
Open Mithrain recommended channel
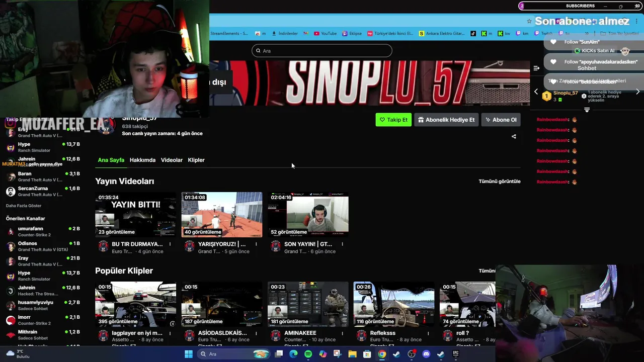pos(43,335)
